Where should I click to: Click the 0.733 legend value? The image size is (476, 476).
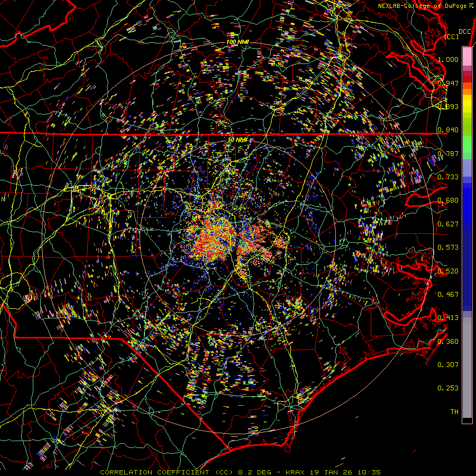[x=448, y=177]
